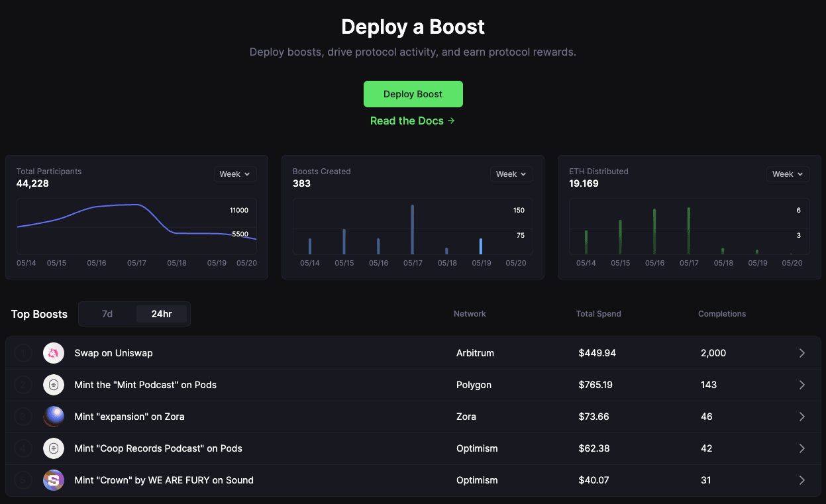This screenshot has height=504, width=826.
Task: Open the Swap on Uniswap row arrow
Action: click(x=802, y=353)
